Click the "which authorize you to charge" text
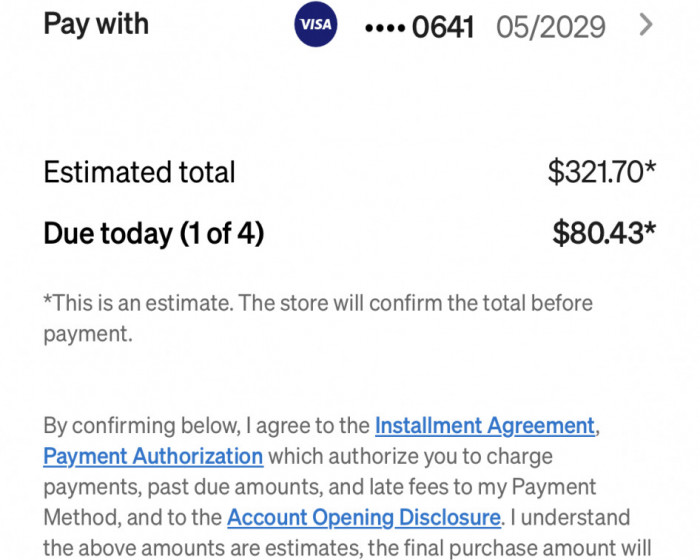 point(410,456)
